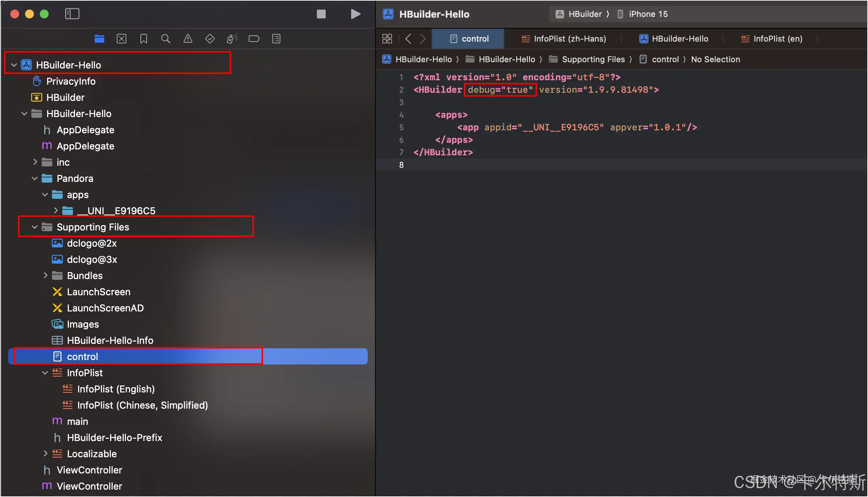Collapse the Pandora folder

(x=35, y=179)
